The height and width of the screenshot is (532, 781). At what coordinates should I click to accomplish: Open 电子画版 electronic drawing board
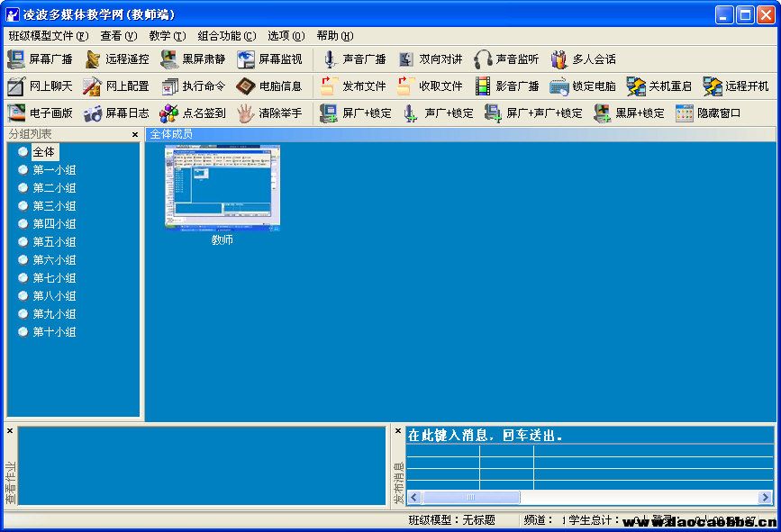(16, 113)
